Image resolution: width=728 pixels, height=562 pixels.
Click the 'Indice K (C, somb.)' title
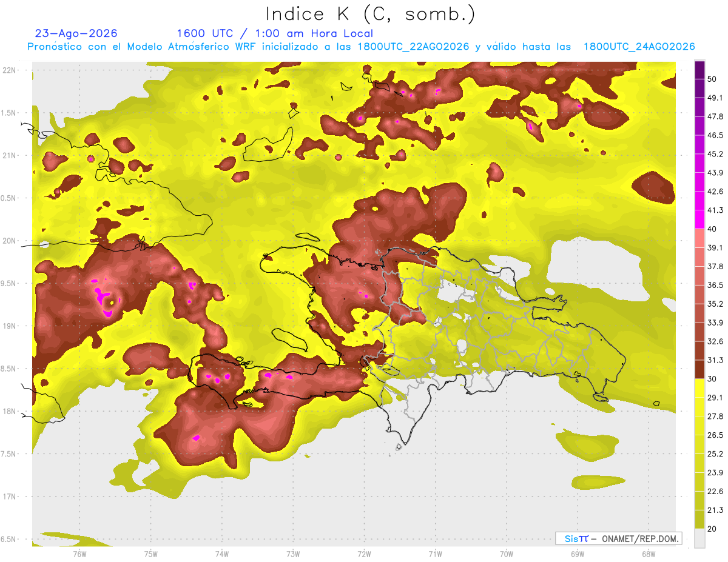pyautogui.click(x=371, y=13)
